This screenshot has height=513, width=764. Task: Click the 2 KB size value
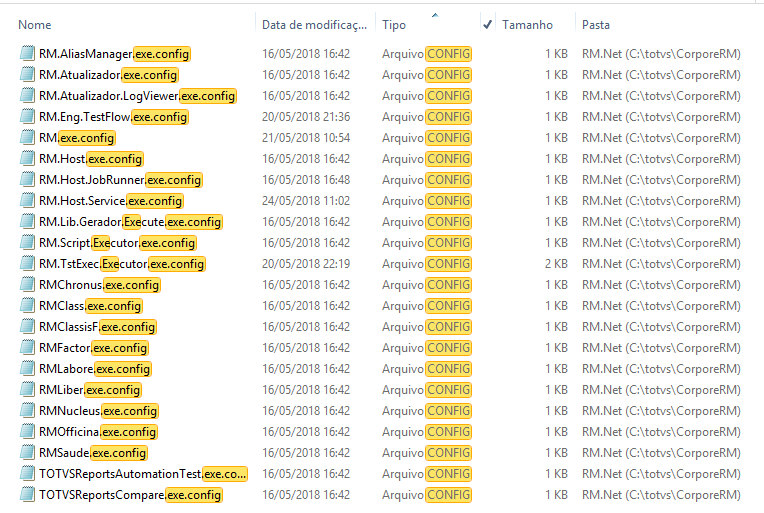point(556,264)
